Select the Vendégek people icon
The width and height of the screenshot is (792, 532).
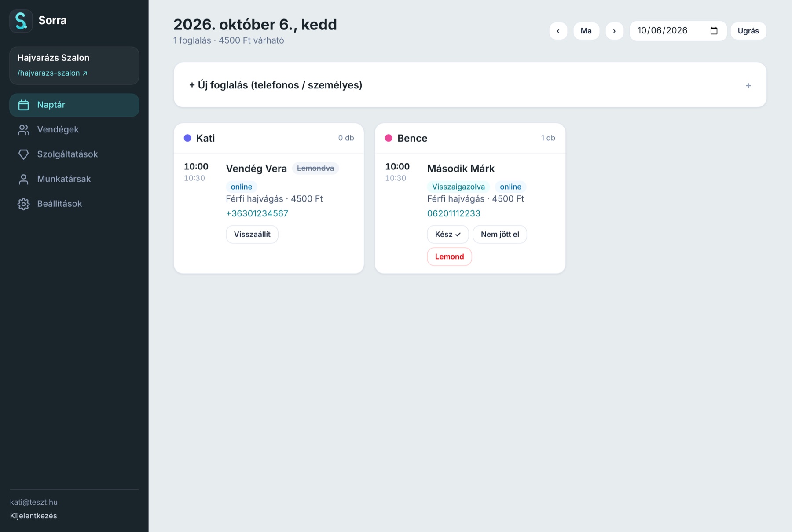pyautogui.click(x=23, y=130)
